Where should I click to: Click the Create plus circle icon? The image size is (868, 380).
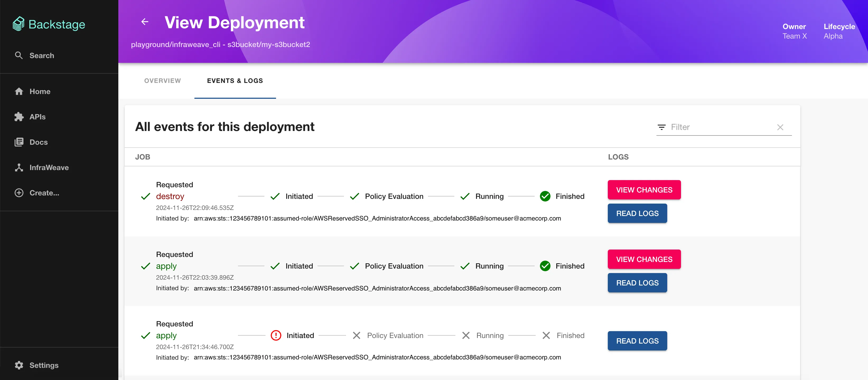19,193
